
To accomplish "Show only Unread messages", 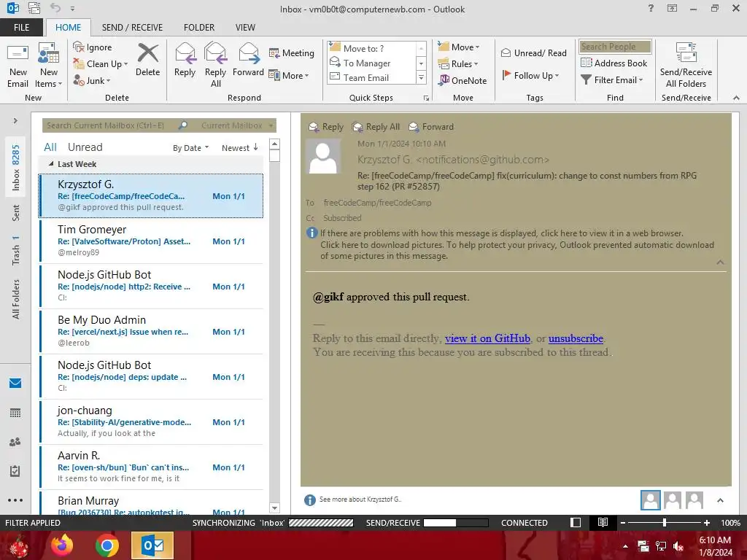I will coord(85,147).
